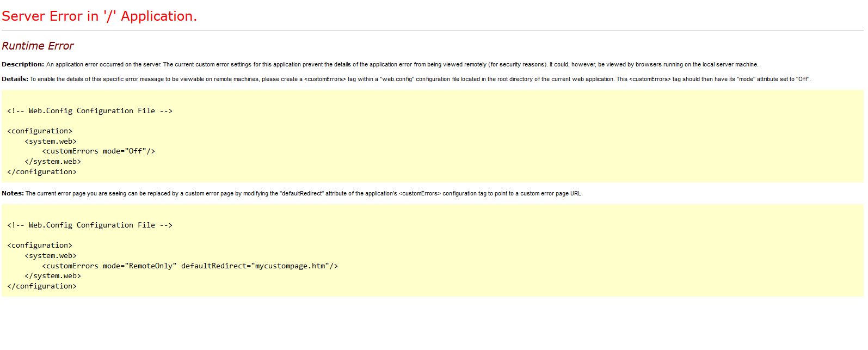Click the bold 'Details:' label
The height and width of the screenshot is (350, 868).
[x=15, y=79]
